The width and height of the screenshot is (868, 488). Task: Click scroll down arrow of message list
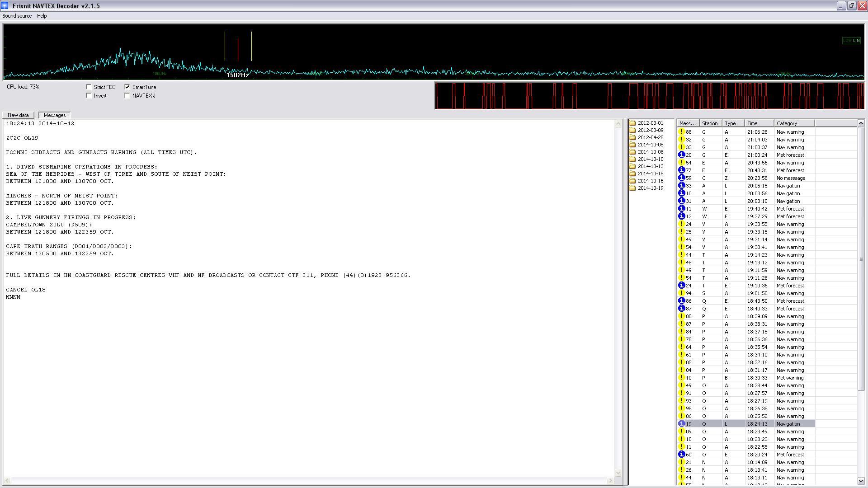[861, 481]
